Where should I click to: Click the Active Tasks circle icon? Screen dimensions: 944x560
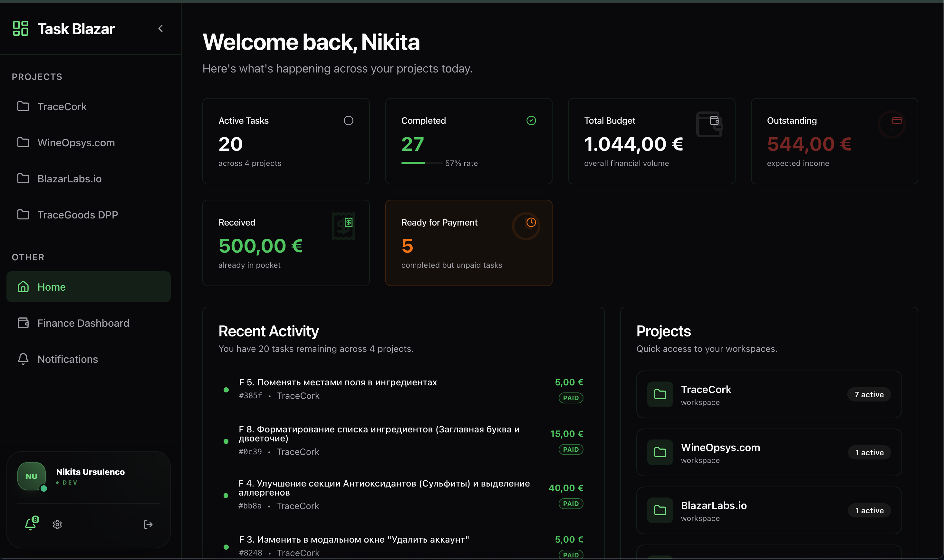(x=349, y=121)
